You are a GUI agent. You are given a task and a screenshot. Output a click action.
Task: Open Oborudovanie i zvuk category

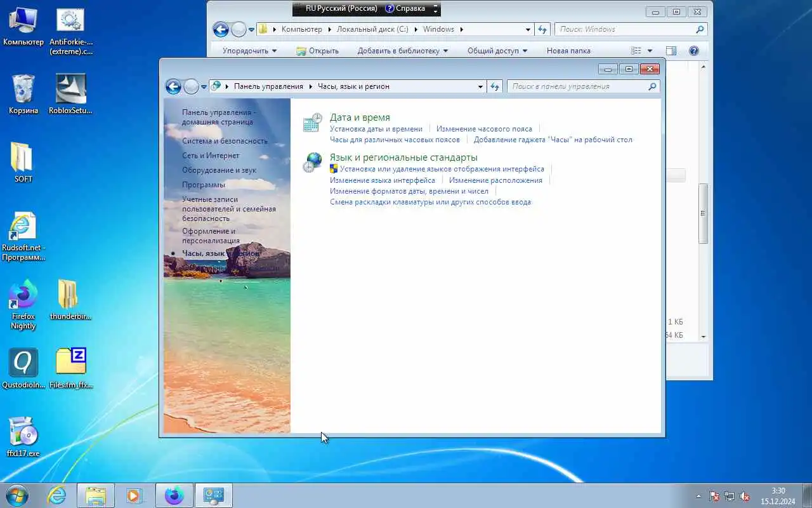[219, 170]
